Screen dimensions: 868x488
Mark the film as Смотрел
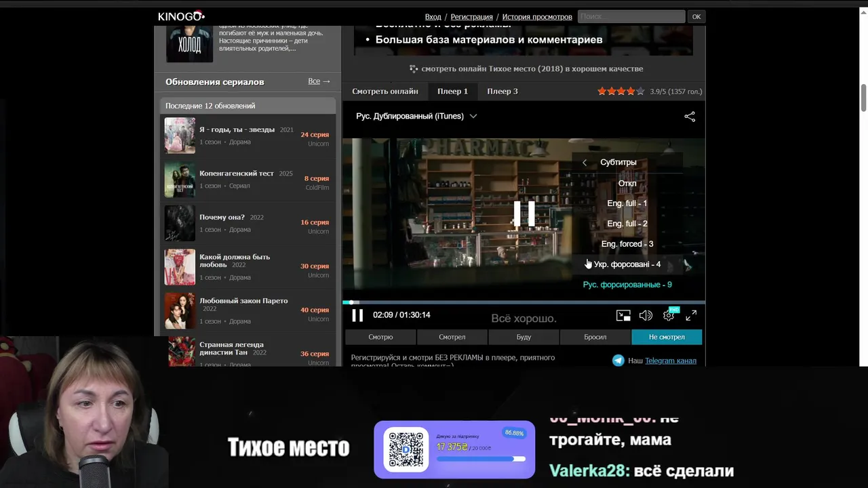452,337
